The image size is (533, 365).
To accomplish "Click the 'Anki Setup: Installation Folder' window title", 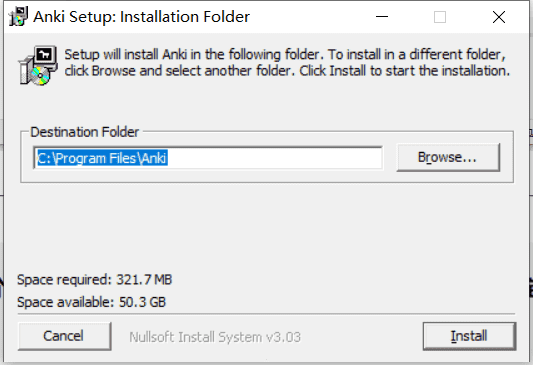I will coord(141,17).
